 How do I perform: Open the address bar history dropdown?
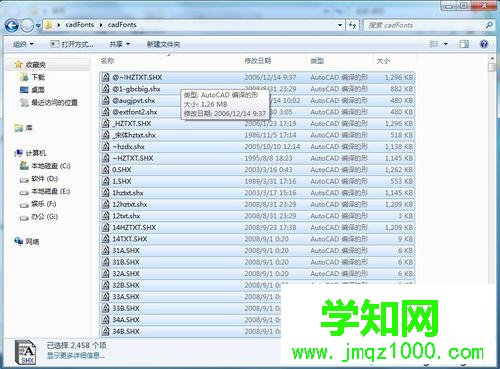(x=340, y=25)
